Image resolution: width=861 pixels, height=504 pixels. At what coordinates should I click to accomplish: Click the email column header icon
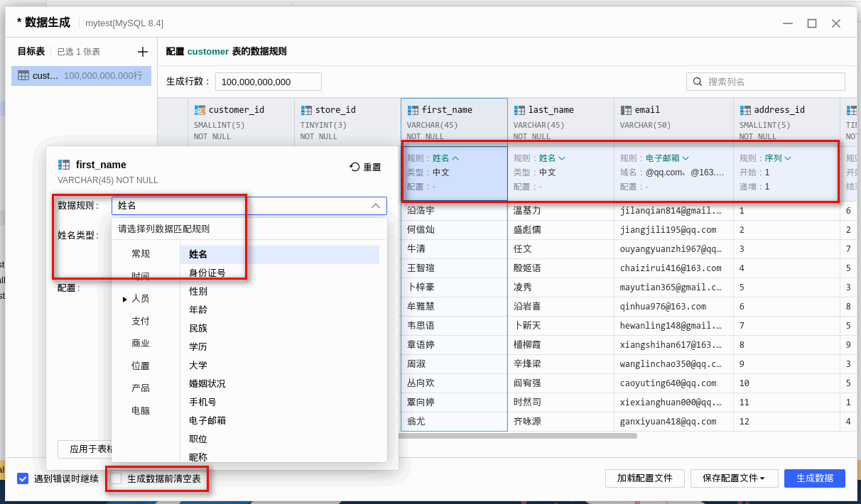627,109
